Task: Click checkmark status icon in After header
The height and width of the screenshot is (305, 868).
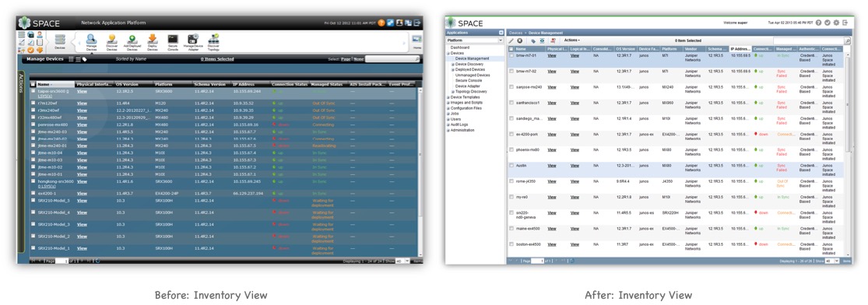Action: (827, 23)
